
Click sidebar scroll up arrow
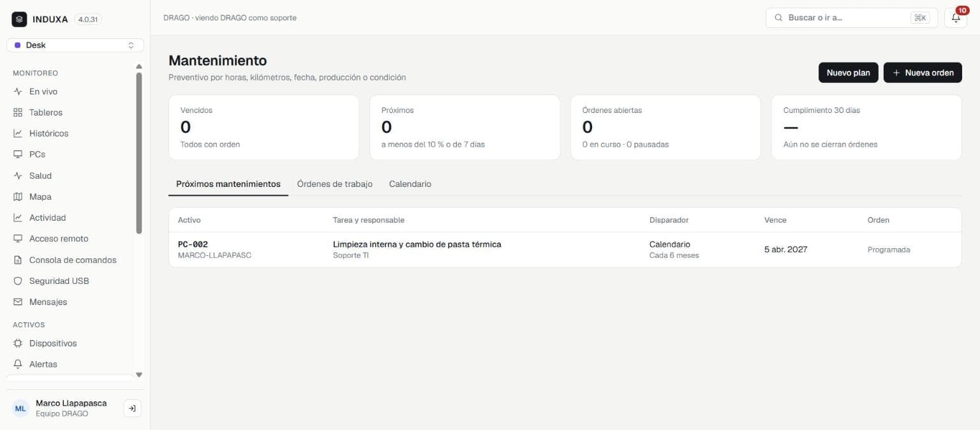click(x=139, y=66)
